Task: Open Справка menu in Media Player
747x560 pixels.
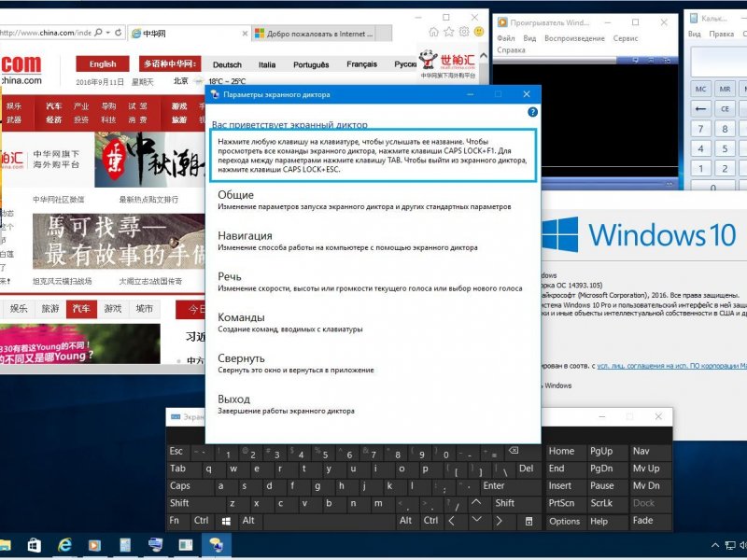Action: (x=511, y=50)
